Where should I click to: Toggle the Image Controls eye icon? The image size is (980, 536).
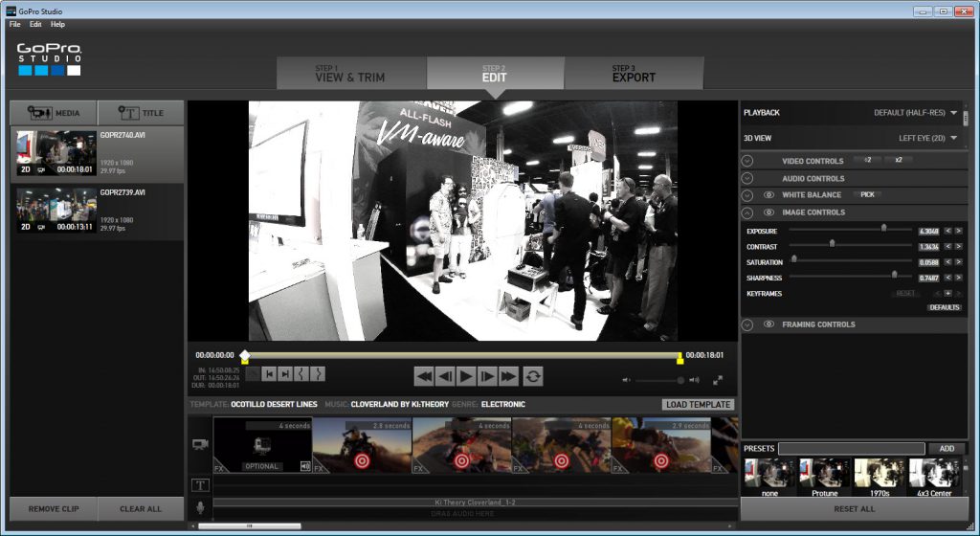(769, 212)
